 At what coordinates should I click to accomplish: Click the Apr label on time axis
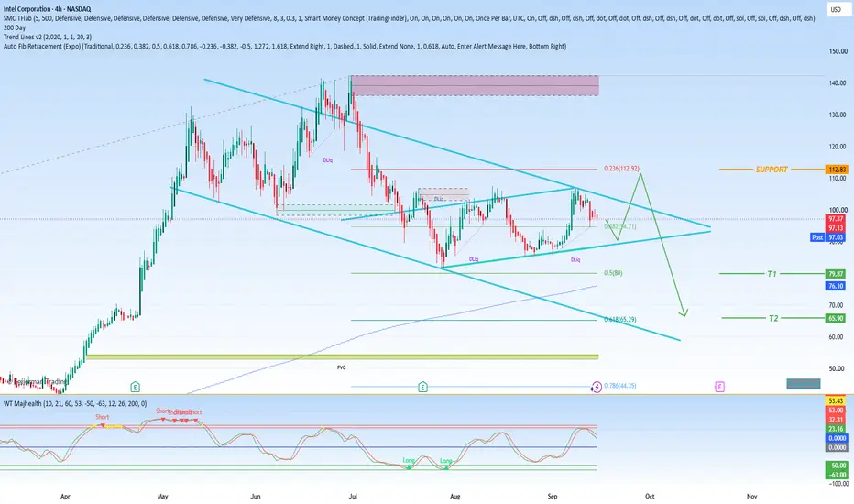coord(65,496)
